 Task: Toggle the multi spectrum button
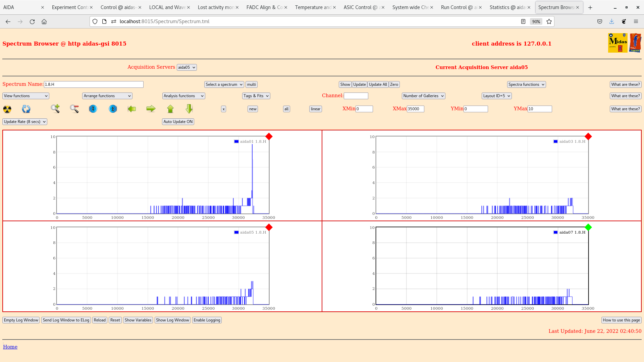tap(252, 84)
